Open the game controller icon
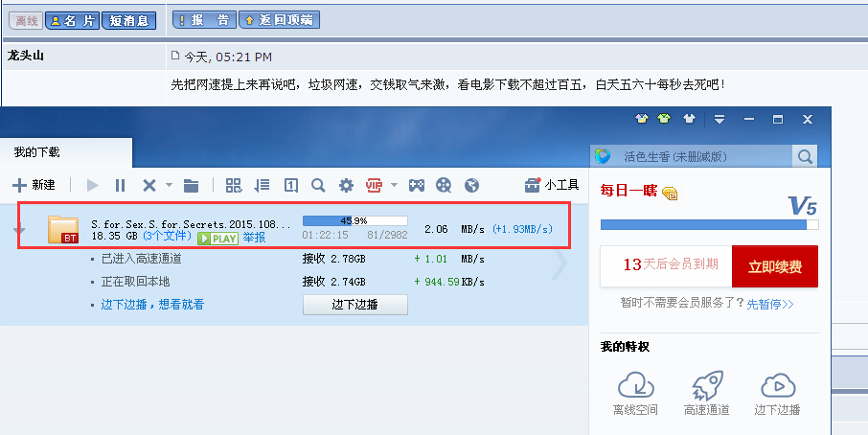 point(417,185)
